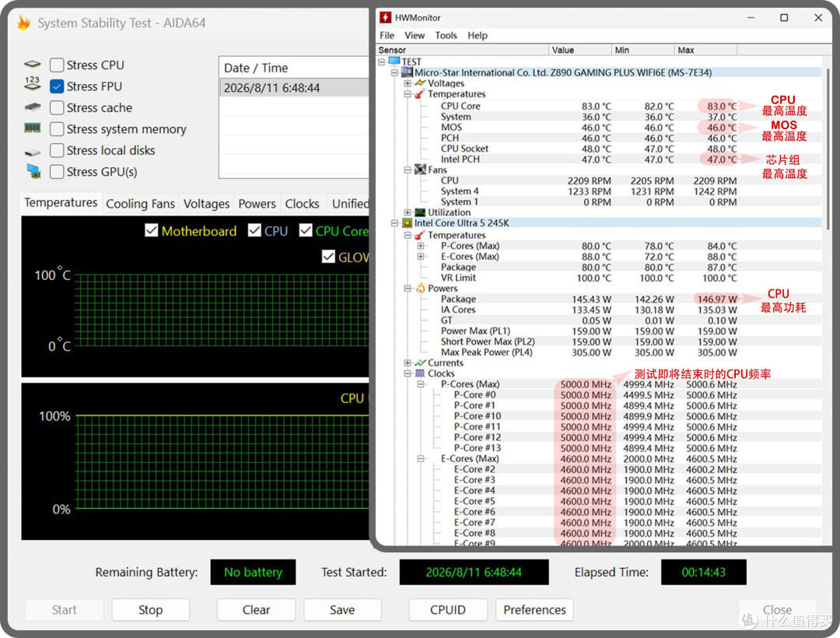Untick the CPU Core graph checkbox
Image resolution: width=840 pixels, height=638 pixels.
306,230
